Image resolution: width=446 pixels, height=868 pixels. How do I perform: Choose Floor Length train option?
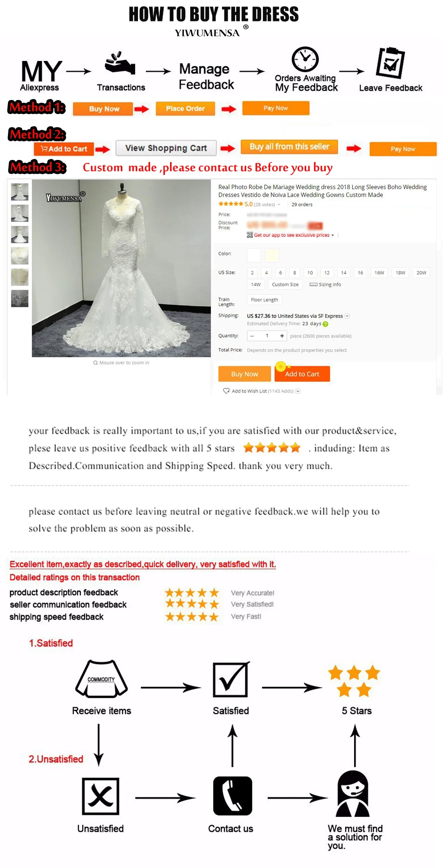pos(264,300)
